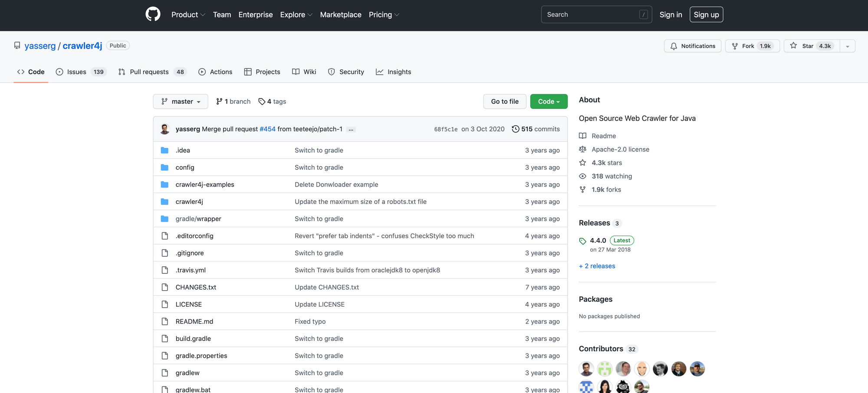Screen dimensions: 868x393
Task: Open the CHANGES.txt file
Action: point(196,287)
